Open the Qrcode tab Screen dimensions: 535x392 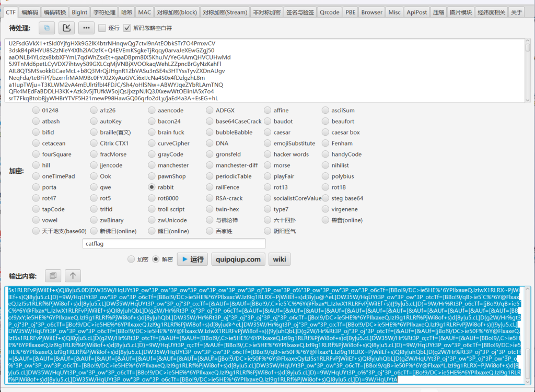tap(329, 12)
